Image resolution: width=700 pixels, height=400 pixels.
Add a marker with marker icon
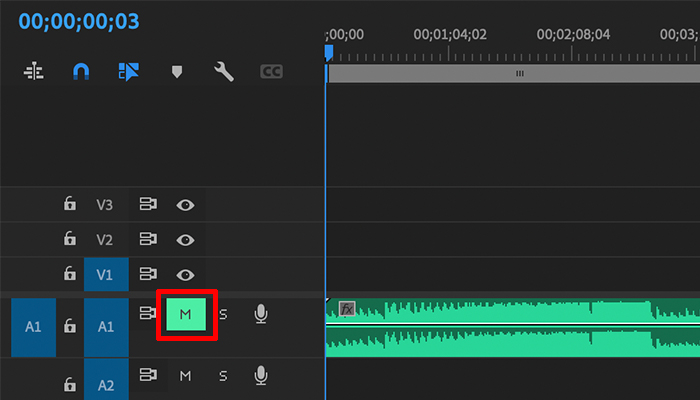[177, 71]
